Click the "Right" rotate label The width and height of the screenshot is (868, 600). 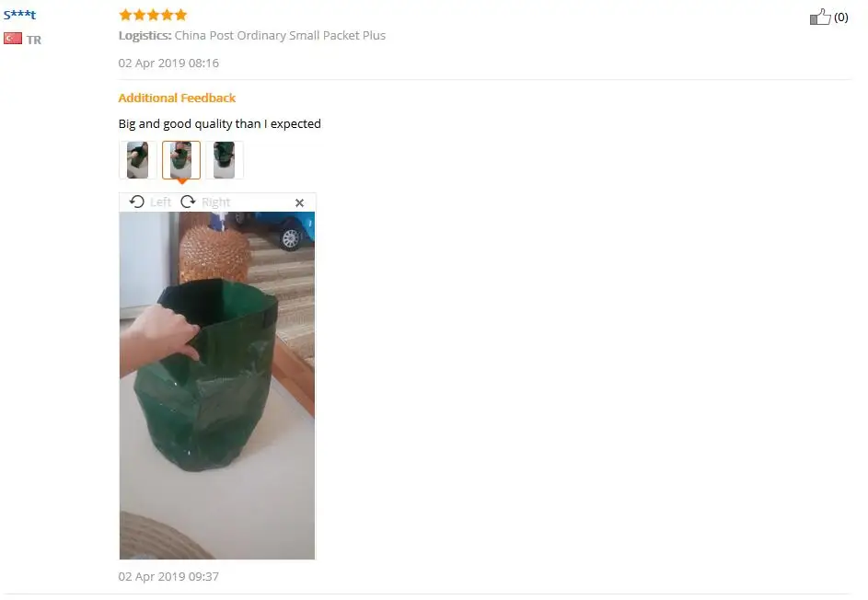click(x=216, y=202)
